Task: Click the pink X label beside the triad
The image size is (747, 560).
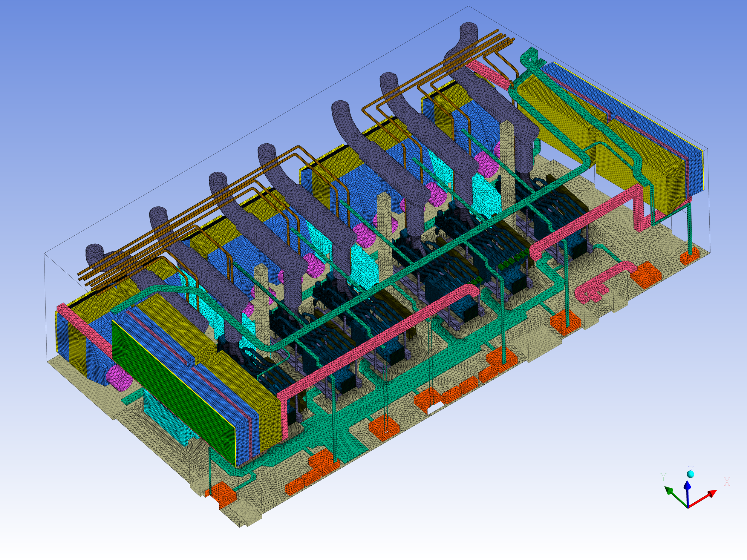Action: 727,482
